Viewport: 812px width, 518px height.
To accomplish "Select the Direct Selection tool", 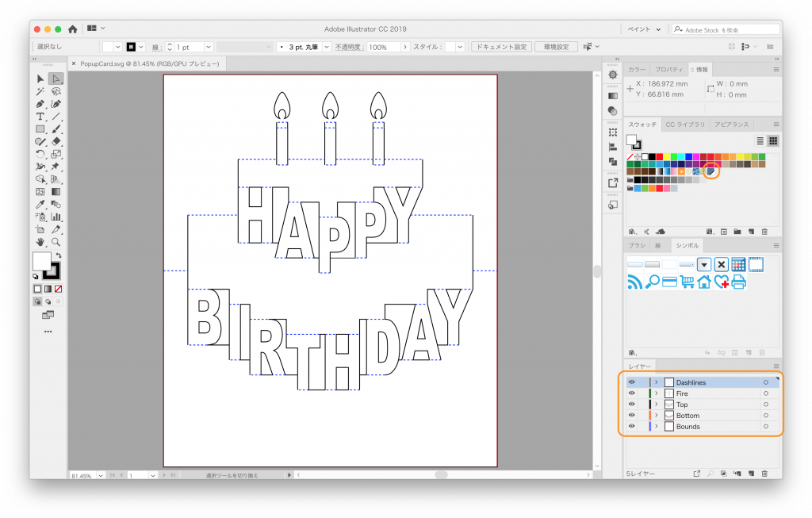I will [56, 79].
